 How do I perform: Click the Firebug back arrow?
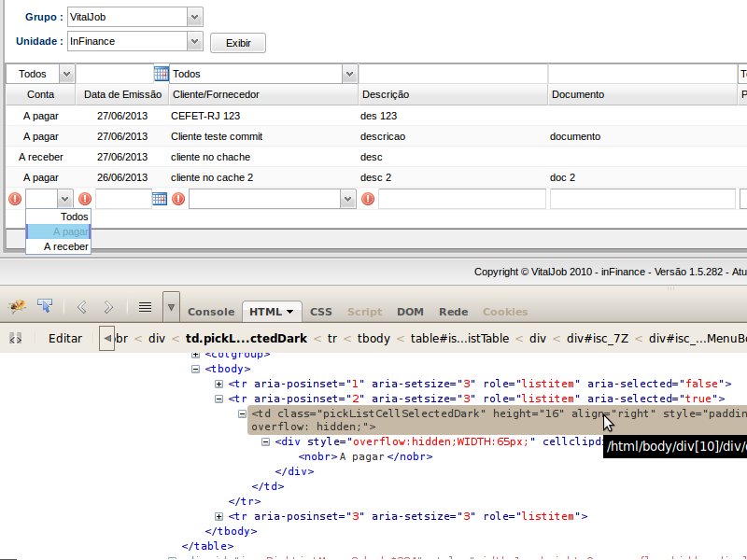pyautogui.click(x=81, y=306)
